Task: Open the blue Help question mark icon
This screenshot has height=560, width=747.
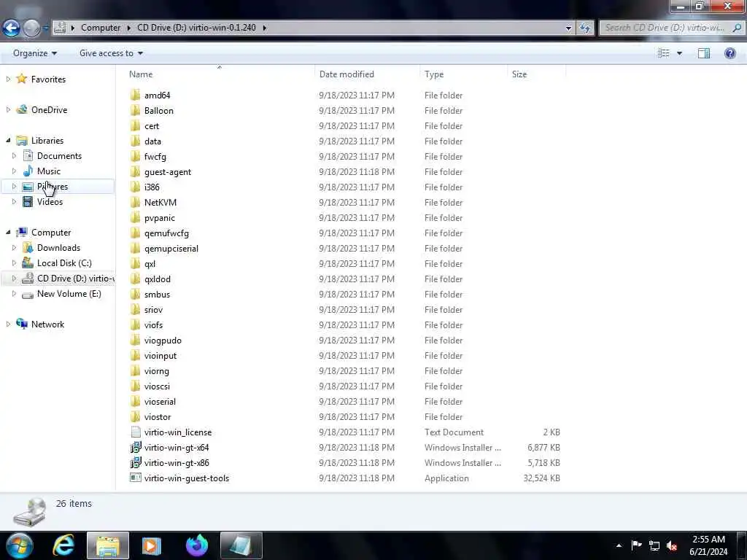Action: [x=729, y=53]
